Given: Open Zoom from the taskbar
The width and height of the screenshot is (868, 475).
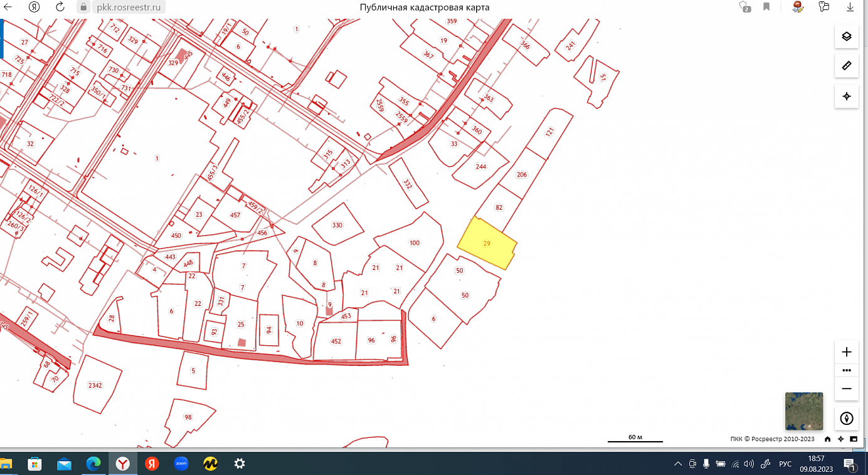Looking at the screenshot, I should (181, 464).
